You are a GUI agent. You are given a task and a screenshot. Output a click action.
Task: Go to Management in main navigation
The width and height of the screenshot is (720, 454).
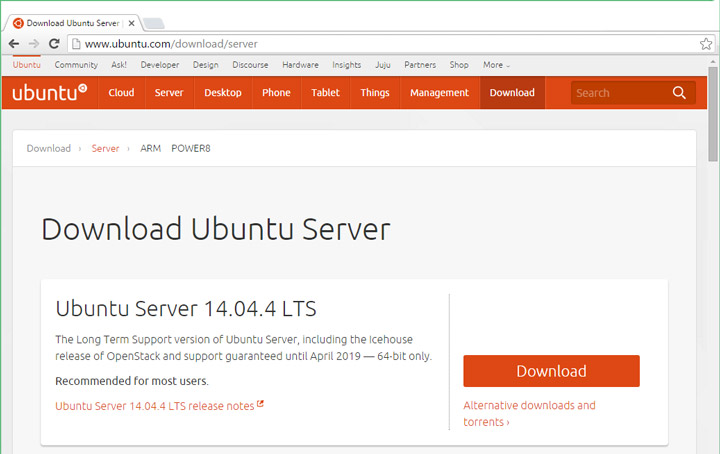click(x=439, y=93)
